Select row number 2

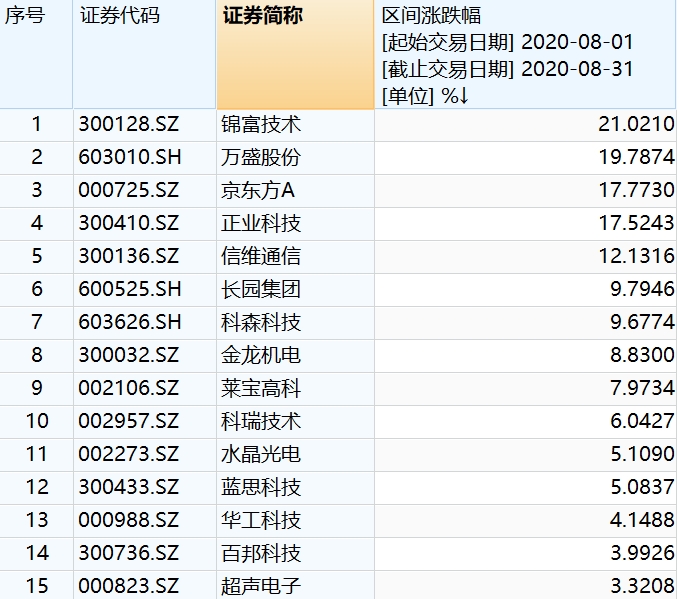pyautogui.click(x=37, y=158)
